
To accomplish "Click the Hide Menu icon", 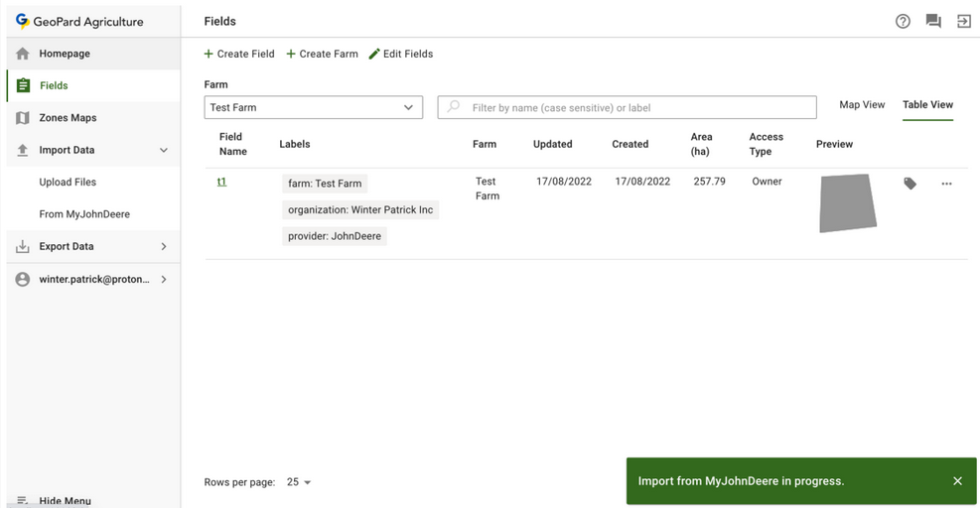I will (23, 501).
